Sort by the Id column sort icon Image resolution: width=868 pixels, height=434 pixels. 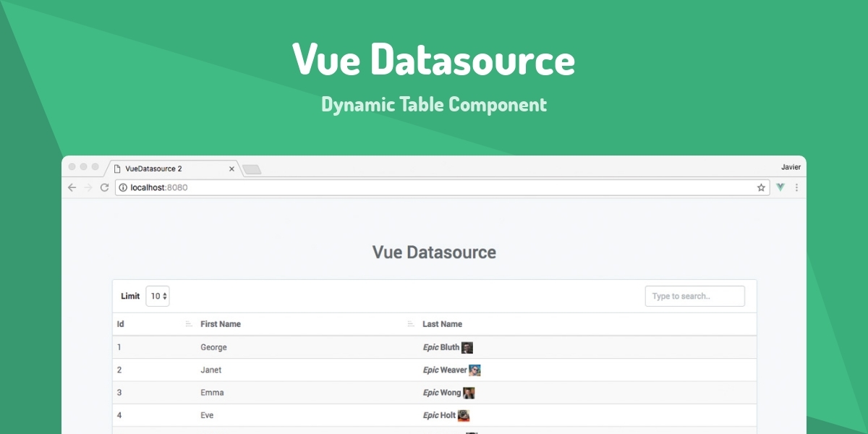click(189, 324)
